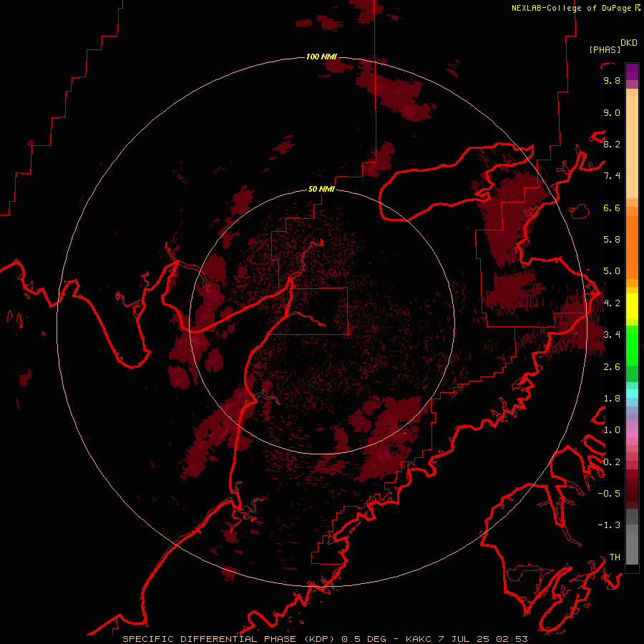This screenshot has width=644, height=644.
Task: Click the 50 NMI range ring label
Action: [321, 189]
